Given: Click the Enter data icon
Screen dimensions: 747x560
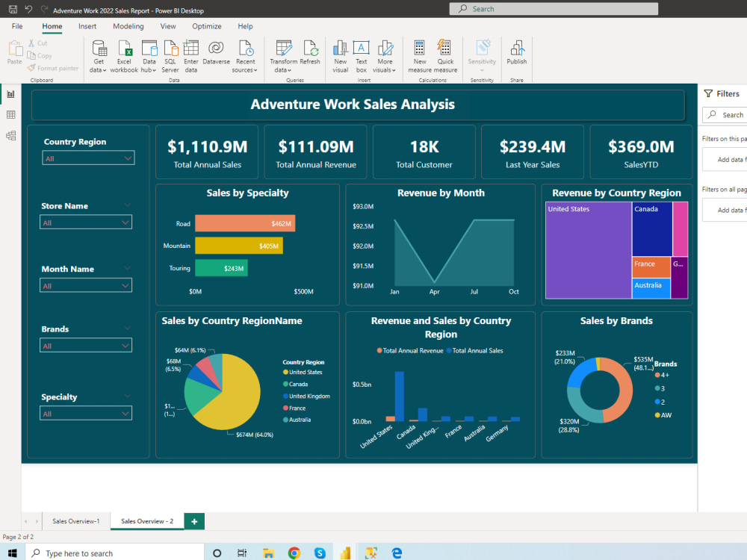Looking at the screenshot, I should (191, 48).
